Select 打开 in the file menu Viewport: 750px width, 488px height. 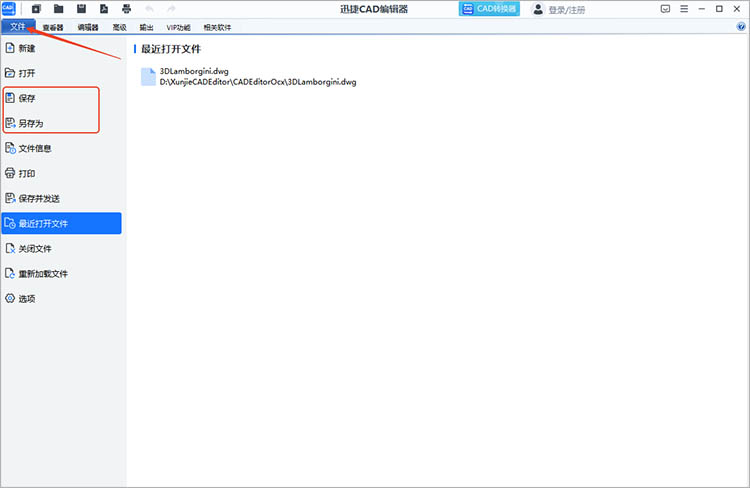coord(61,73)
